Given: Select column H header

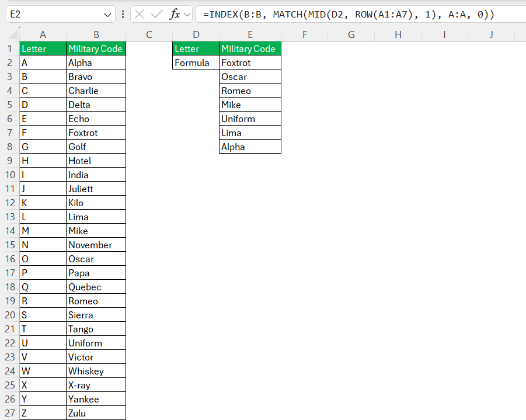Looking at the screenshot, I should coord(398,34).
